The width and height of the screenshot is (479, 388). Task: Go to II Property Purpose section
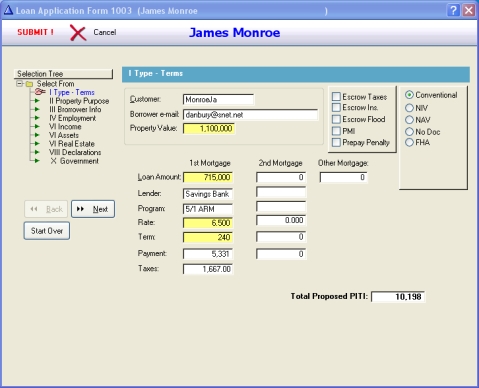pyautogui.click(x=79, y=101)
